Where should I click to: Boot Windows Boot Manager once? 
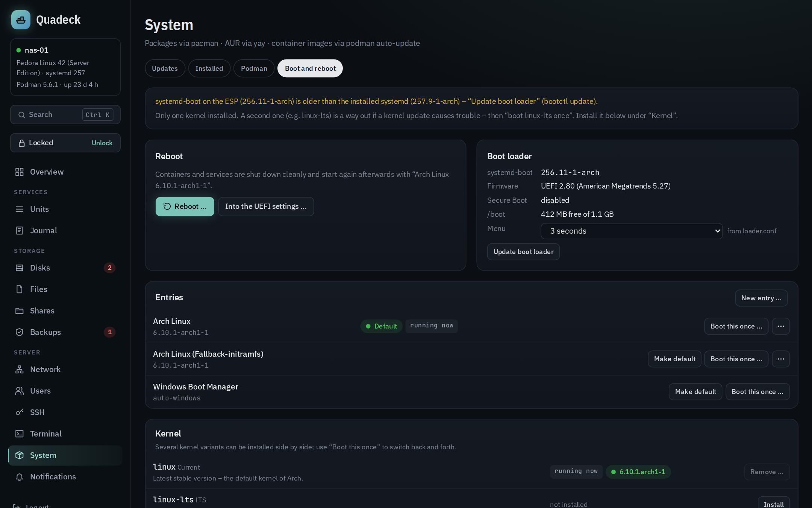click(757, 392)
